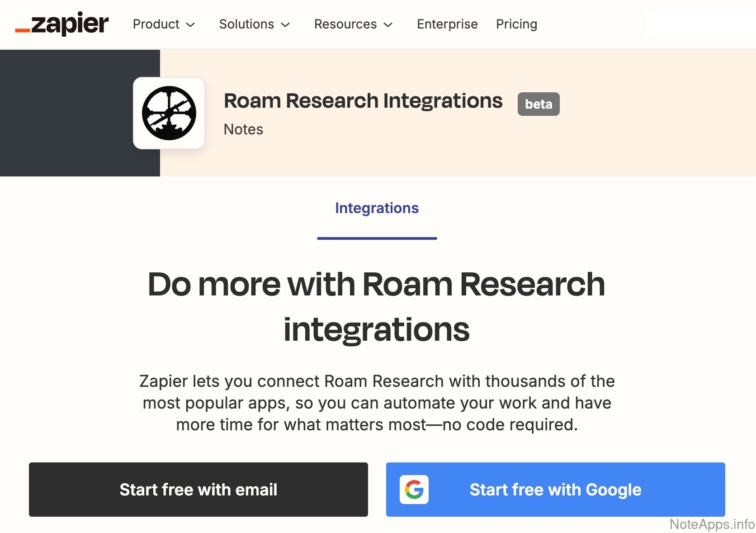756x533 pixels.
Task: Switch to the Integrations tab
Action: (x=377, y=208)
